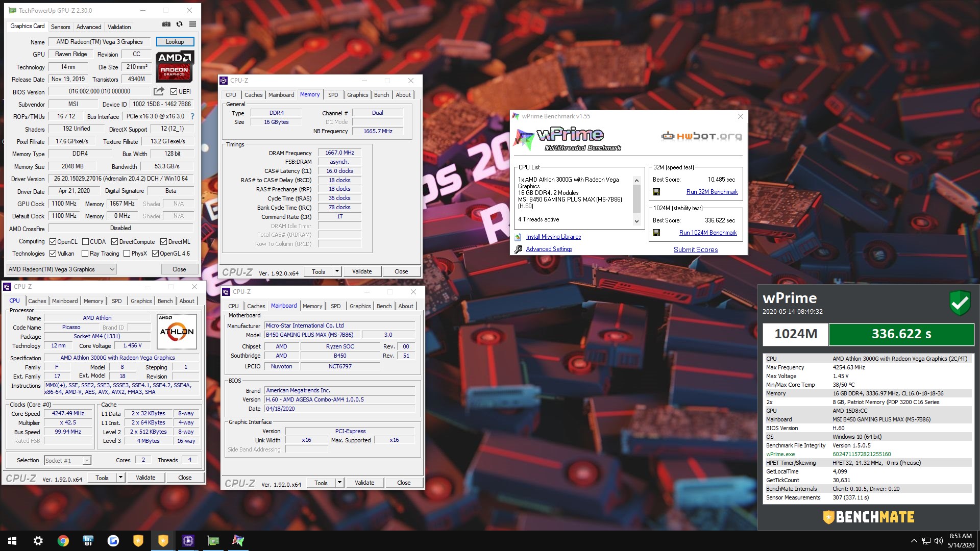Toggle the UEFI checkbox in GPU-Z

(x=174, y=92)
